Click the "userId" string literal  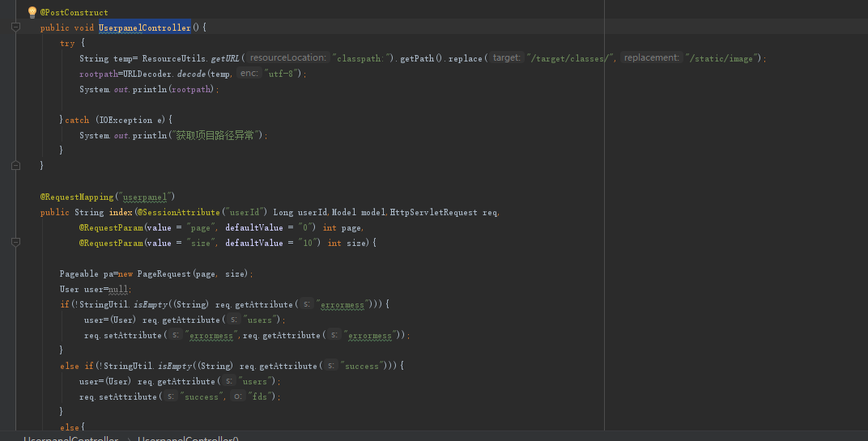pos(245,212)
